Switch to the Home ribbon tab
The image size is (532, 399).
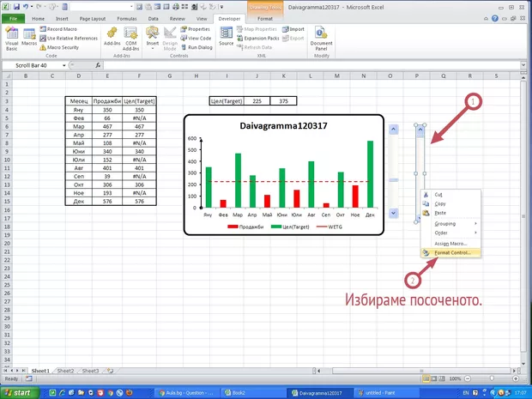coord(38,19)
